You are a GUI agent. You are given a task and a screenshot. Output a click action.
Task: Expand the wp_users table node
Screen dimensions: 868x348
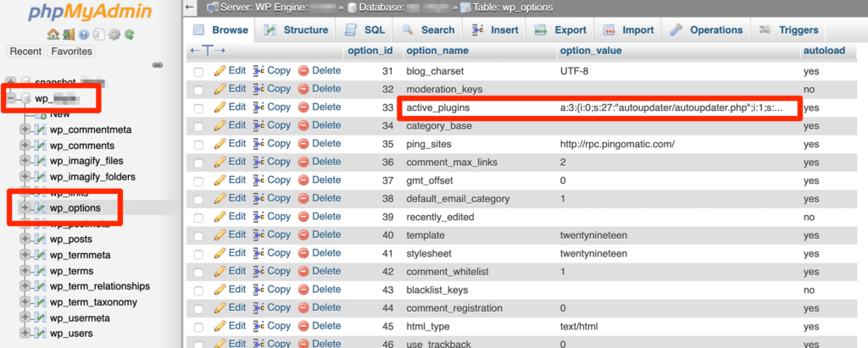pyautogui.click(x=25, y=334)
